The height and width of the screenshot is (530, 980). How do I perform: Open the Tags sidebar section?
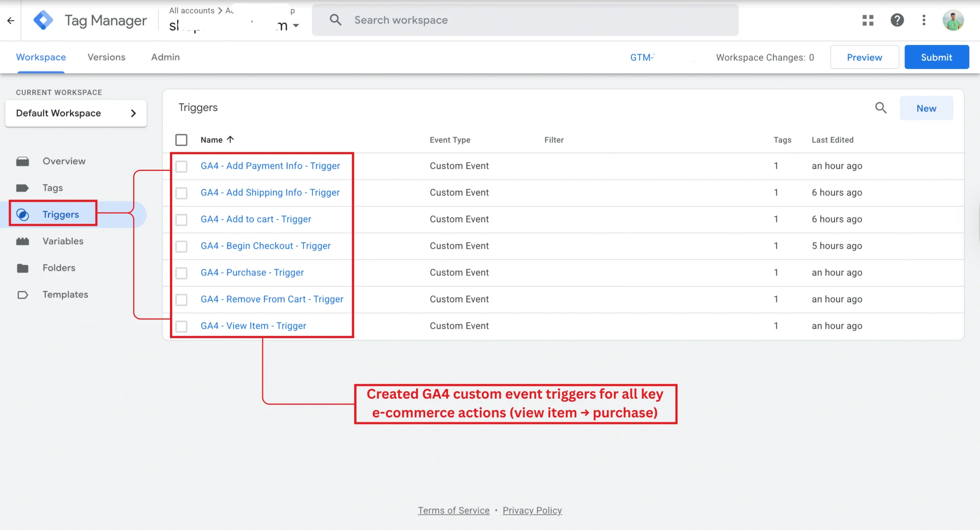pyautogui.click(x=52, y=188)
